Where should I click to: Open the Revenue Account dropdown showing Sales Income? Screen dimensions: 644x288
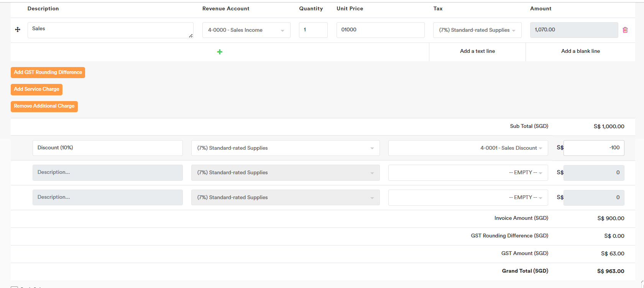coord(246,30)
